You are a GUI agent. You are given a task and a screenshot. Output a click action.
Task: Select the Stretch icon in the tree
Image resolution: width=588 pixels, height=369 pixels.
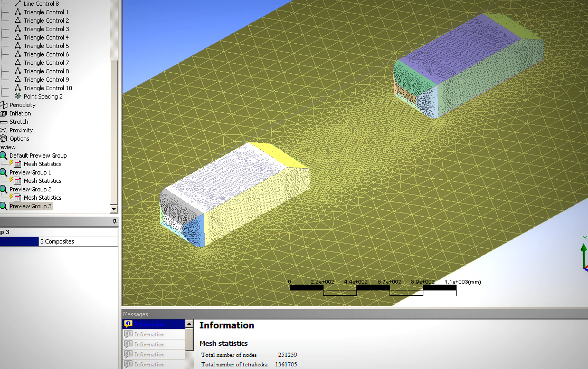(x=4, y=122)
